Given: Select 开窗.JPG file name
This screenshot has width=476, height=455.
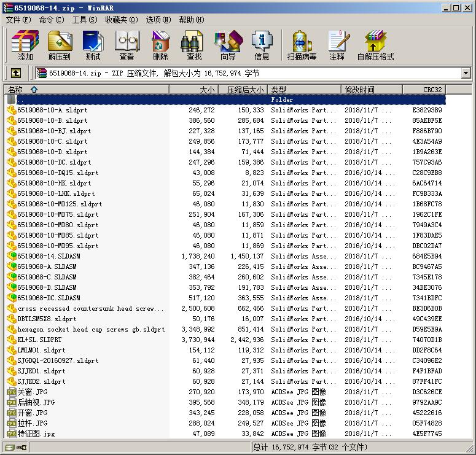Looking at the screenshot, I should click(33, 413).
